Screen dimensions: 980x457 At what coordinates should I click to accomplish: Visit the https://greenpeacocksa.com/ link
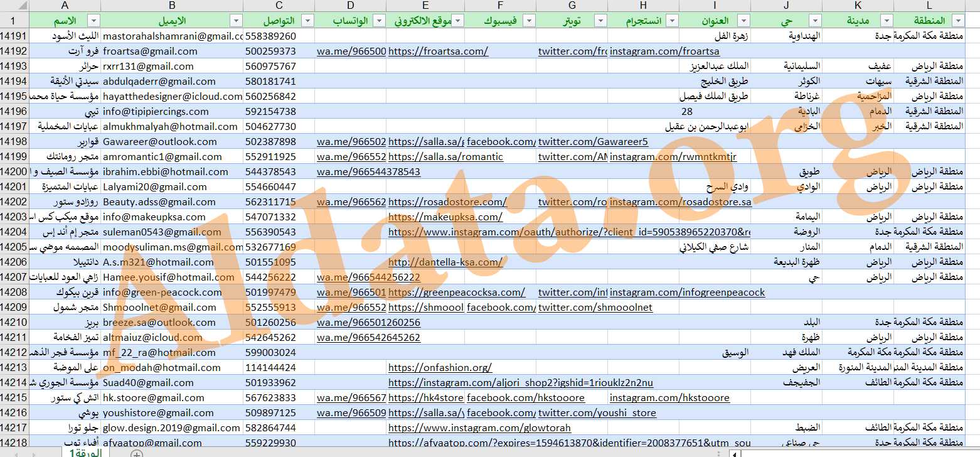pyautogui.click(x=457, y=292)
